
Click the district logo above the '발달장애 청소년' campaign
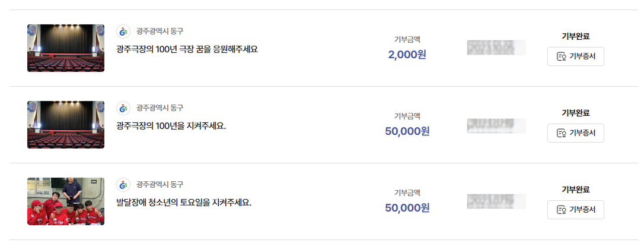coord(123,184)
